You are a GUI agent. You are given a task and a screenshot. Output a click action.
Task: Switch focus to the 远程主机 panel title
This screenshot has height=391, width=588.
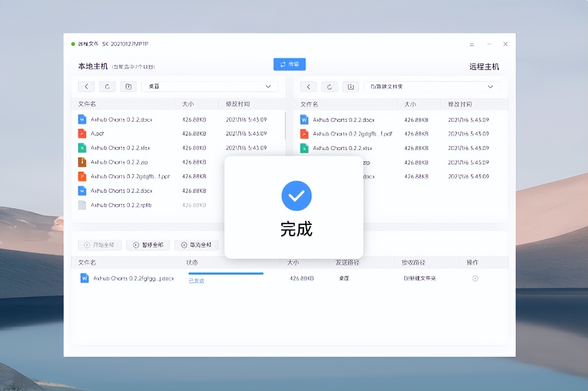point(483,66)
